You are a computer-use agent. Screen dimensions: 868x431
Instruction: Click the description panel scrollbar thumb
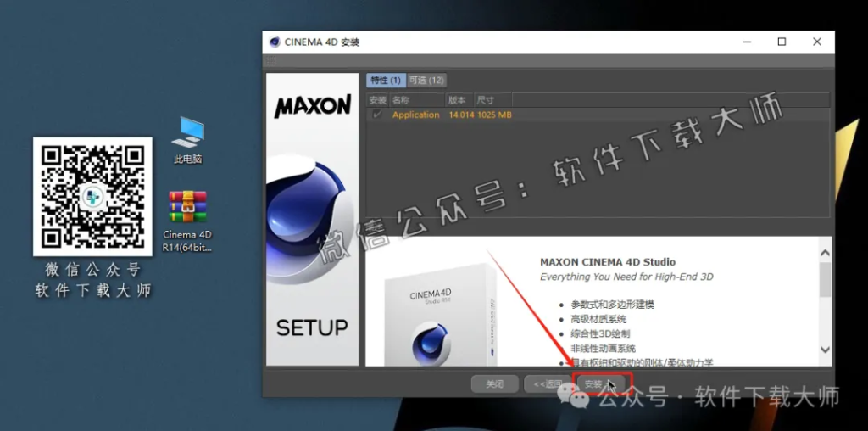pyautogui.click(x=825, y=279)
